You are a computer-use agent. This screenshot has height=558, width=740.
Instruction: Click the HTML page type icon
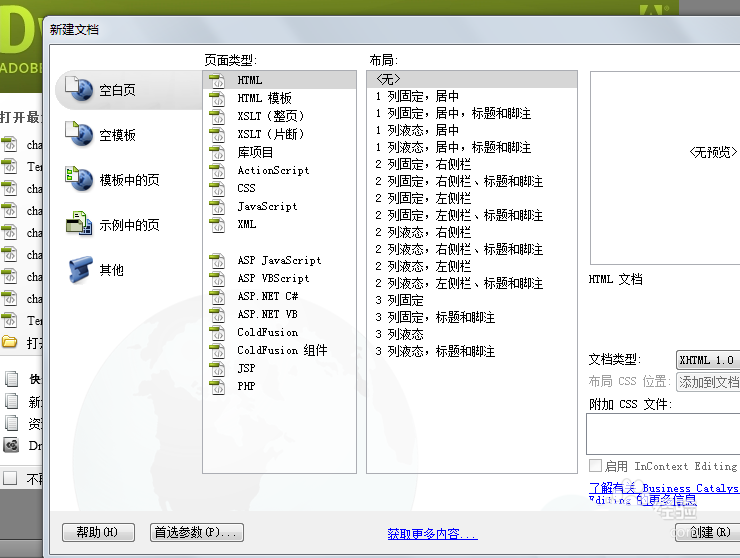pos(218,80)
